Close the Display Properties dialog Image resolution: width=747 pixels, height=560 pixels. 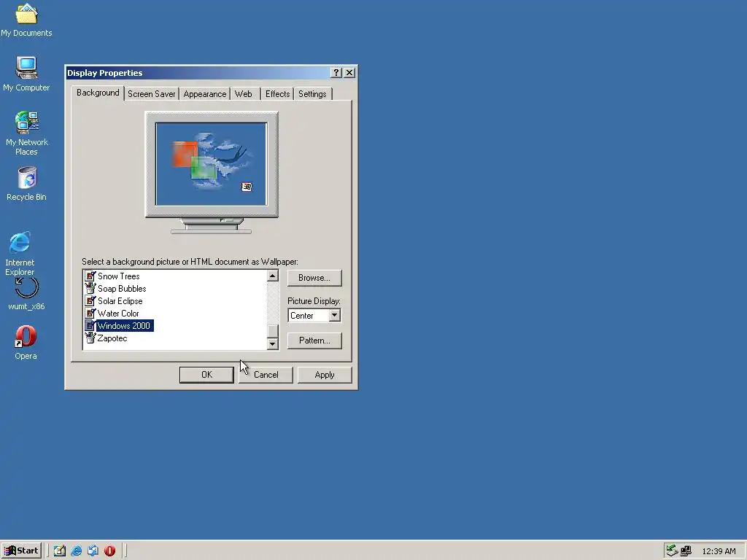pyautogui.click(x=349, y=72)
